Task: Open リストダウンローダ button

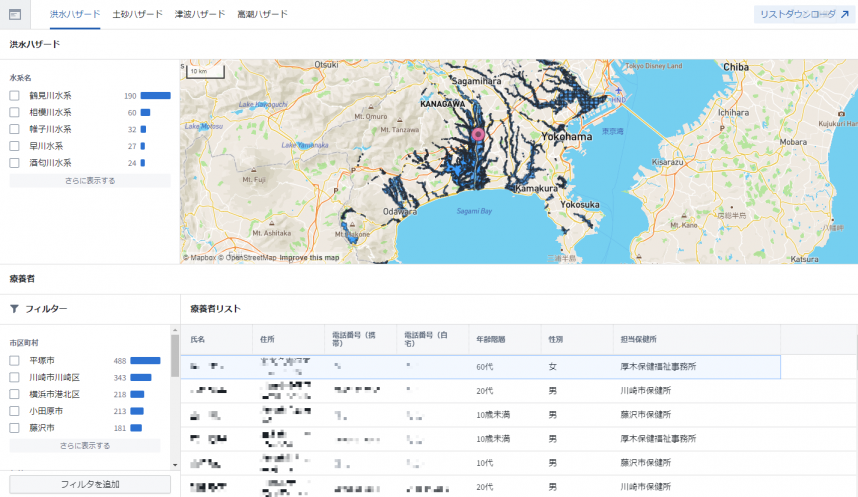Action: [804, 14]
